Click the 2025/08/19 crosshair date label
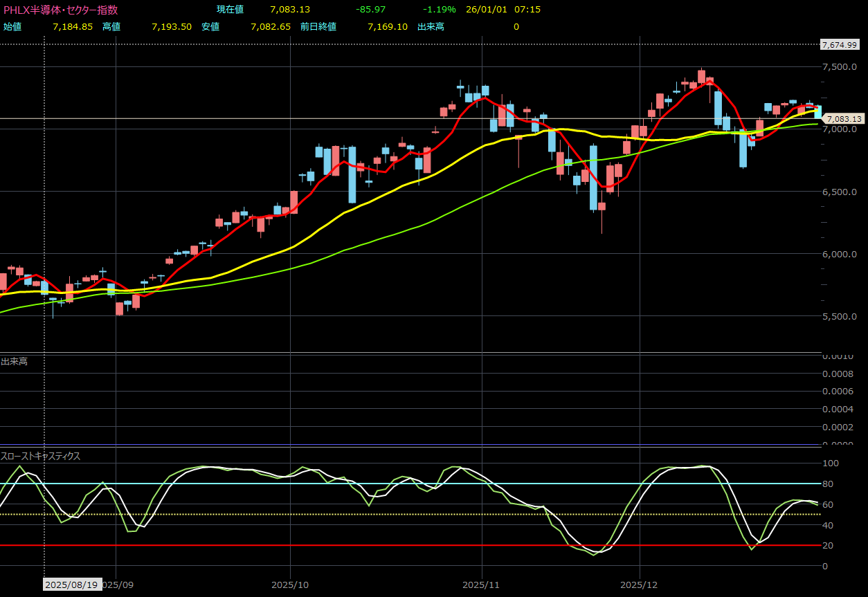Image resolution: width=868 pixels, height=597 pixels. 72,585
